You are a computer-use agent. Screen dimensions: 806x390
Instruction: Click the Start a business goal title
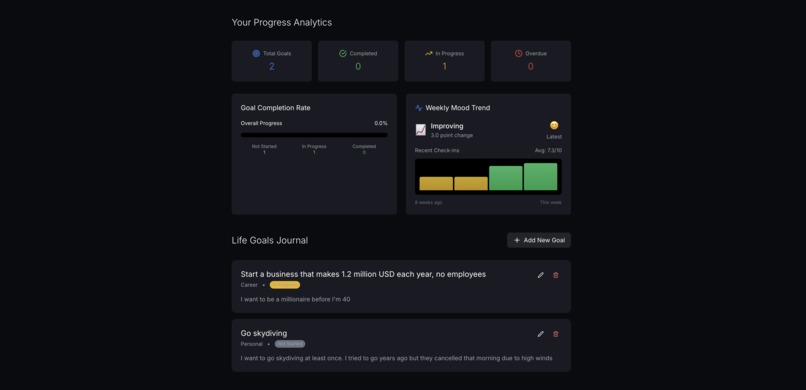click(363, 274)
